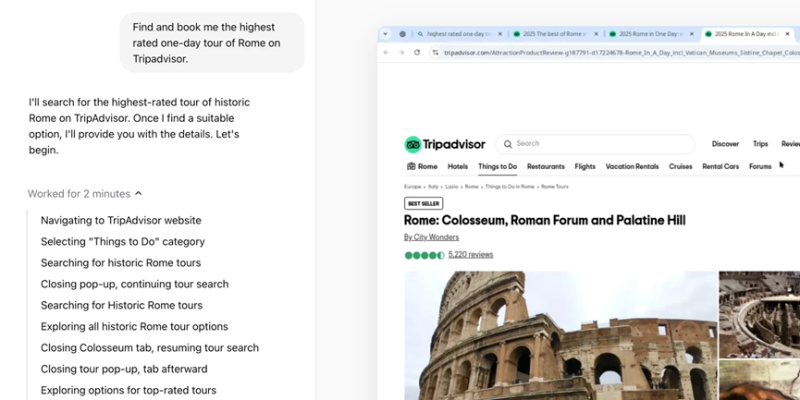This screenshot has width=800, height=400.
Task: Close the 'highest rated one-day' search tab
Action: click(x=501, y=33)
